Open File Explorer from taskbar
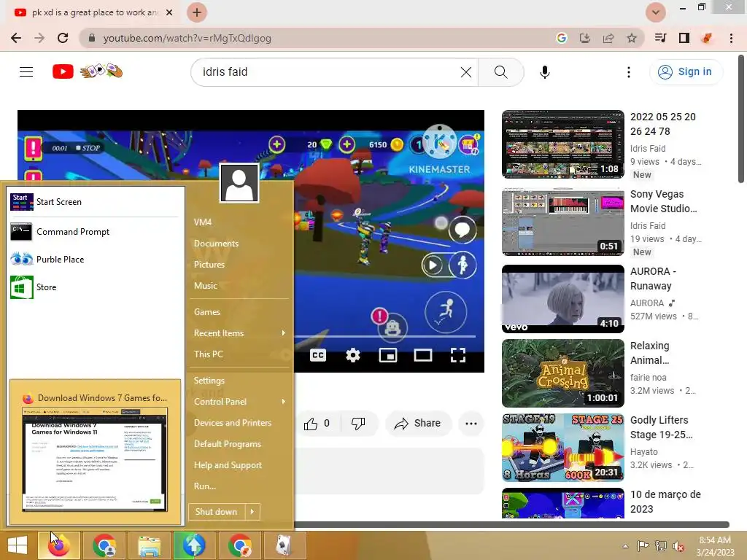747x560 pixels. [149, 545]
